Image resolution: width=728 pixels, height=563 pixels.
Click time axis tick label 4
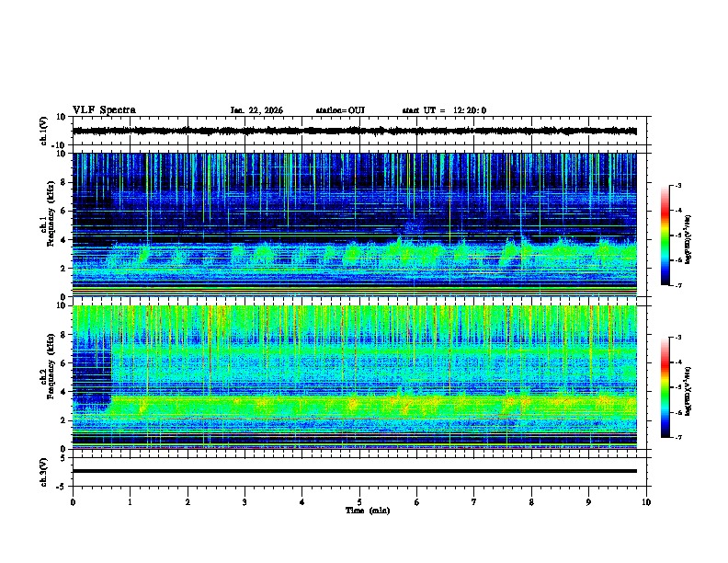click(x=302, y=502)
